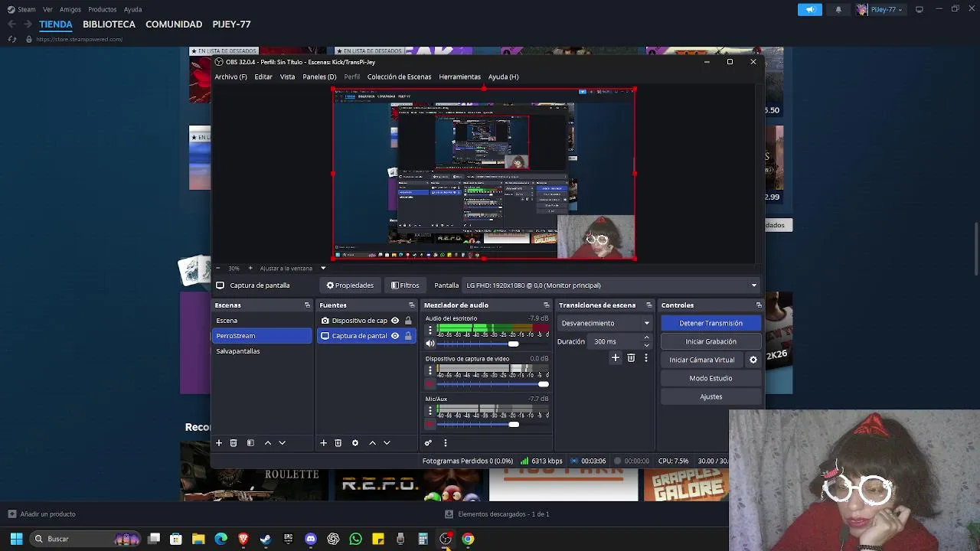980x551 pixels.
Task: Move scene down with arrow in Escenas
Action: coord(283,443)
